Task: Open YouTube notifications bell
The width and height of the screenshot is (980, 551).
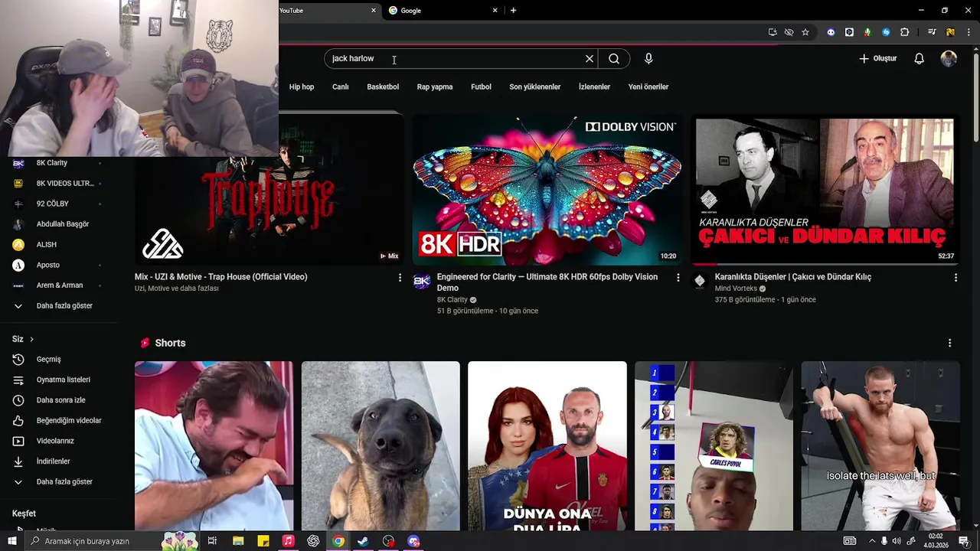Action: click(920, 59)
